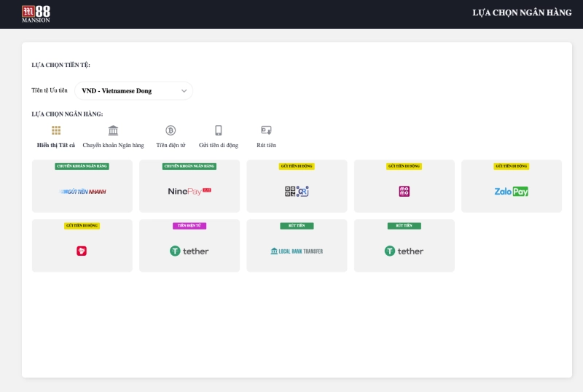Viewport: 583px width, 392px height.
Task: Click the bank building icon
Action: point(113,130)
